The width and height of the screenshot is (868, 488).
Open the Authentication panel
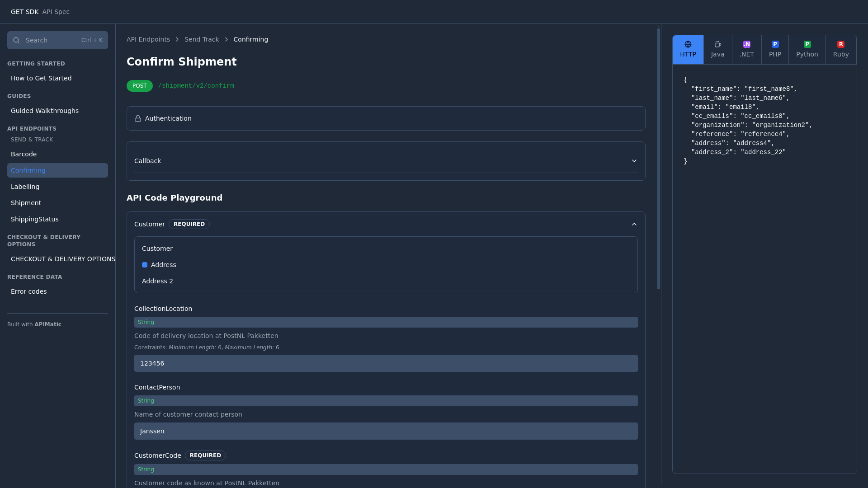[x=386, y=118]
